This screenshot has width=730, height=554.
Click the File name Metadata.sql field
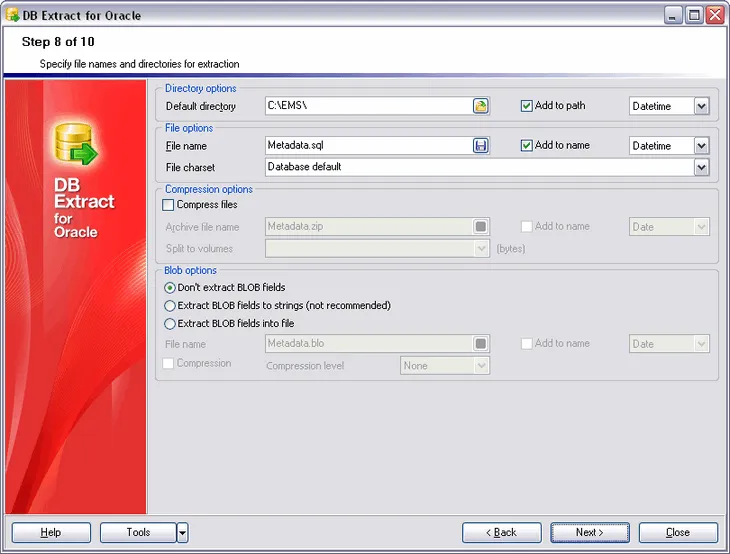click(x=369, y=146)
